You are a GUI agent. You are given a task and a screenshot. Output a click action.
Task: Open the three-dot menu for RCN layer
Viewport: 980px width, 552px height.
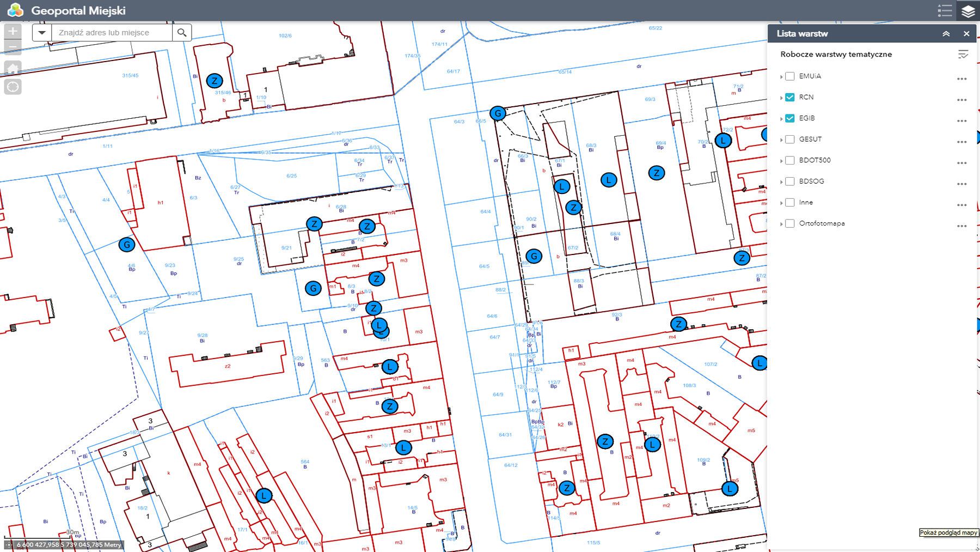pos(961,100)
